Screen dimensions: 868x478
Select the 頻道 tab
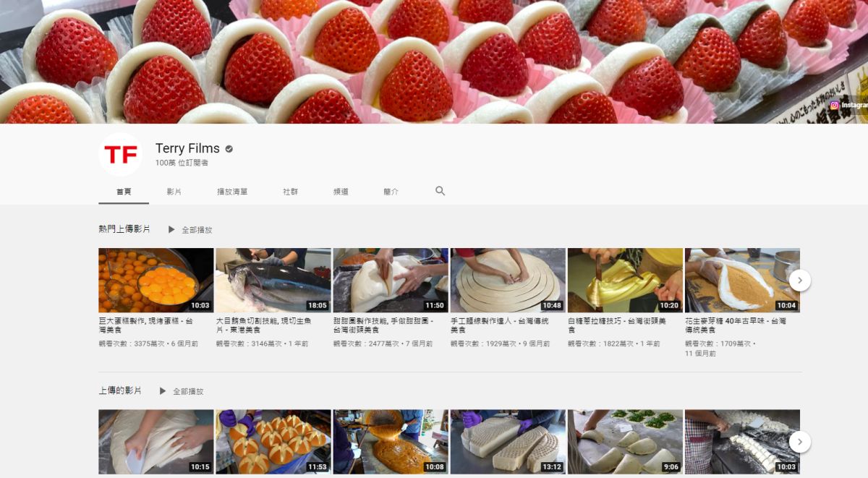341,192
